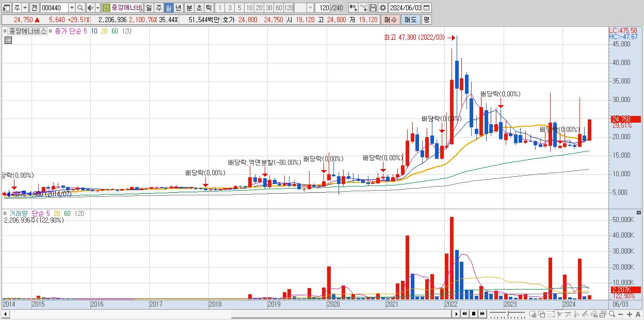The image size is (644, 320).
Task: Click the stacked chart windows icon
Action: click(603, 314)
